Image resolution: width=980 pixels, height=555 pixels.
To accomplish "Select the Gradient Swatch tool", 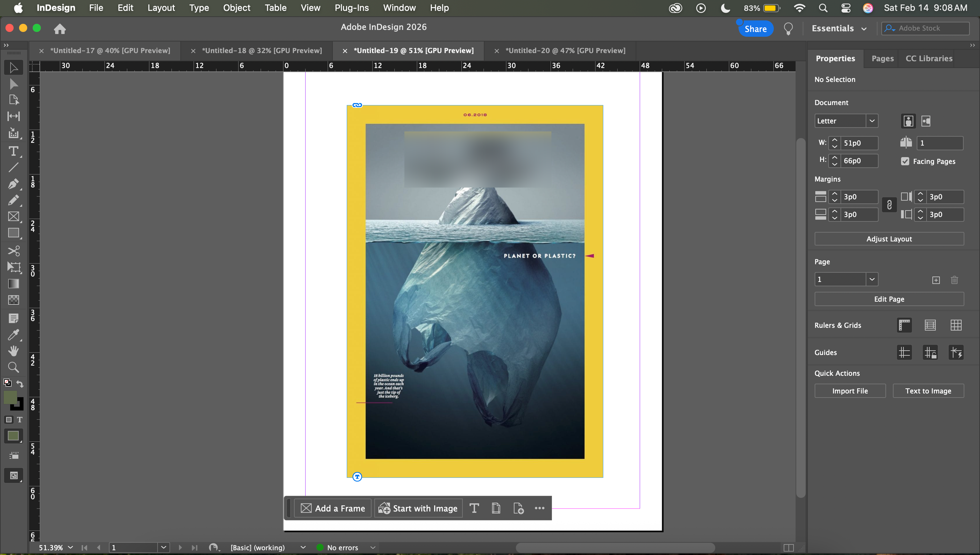I will click(x=13, y=284).
